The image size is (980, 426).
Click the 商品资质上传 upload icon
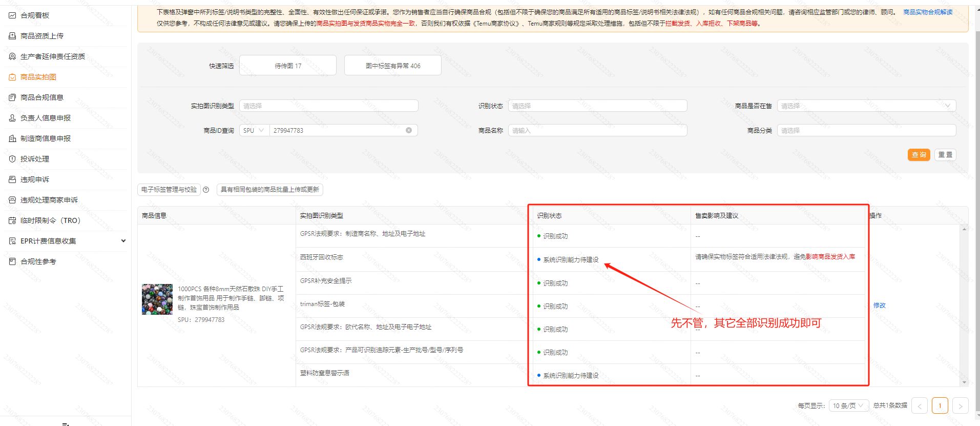[12, 36]
